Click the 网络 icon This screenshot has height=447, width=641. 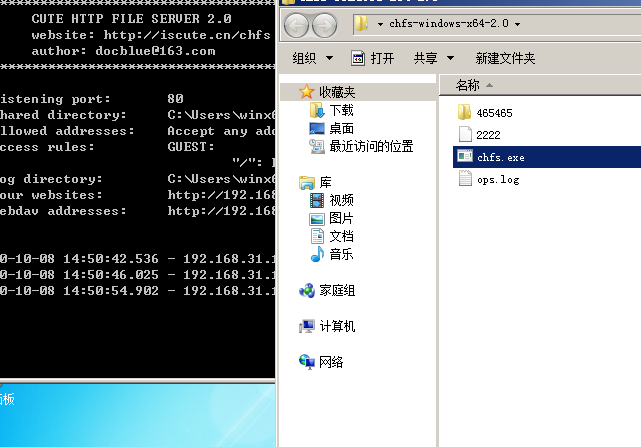307,362
